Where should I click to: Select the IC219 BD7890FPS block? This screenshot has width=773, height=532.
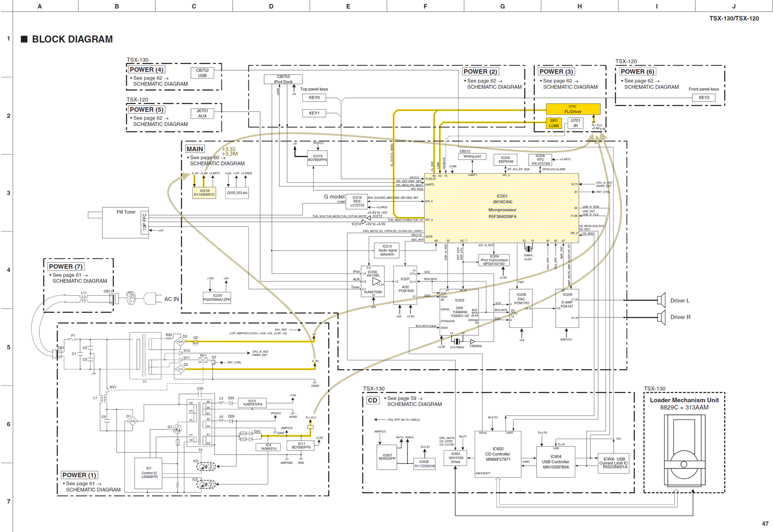[318, 158]
